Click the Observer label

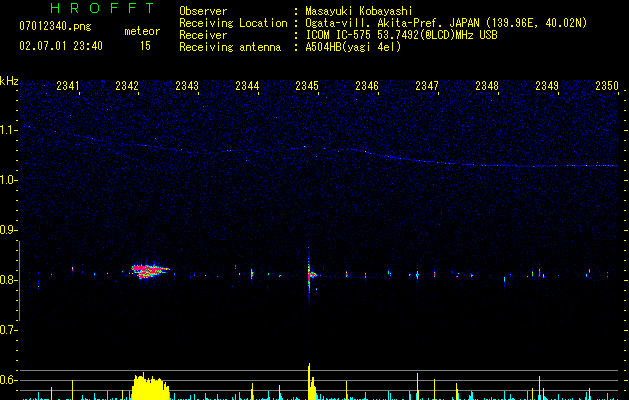click(203, 11)
